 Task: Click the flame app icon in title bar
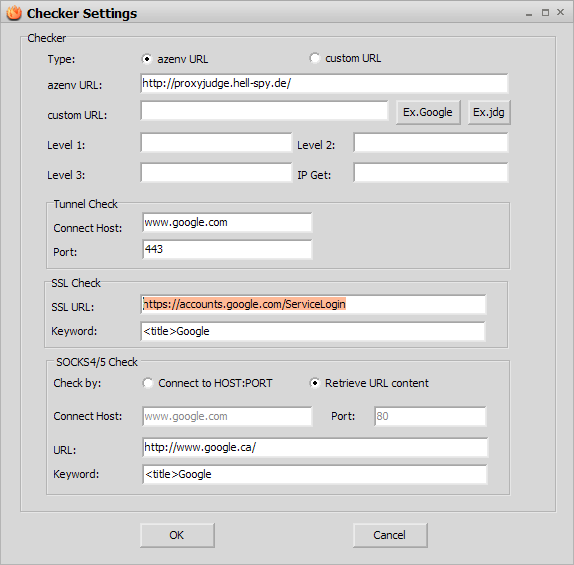(14, 13)
